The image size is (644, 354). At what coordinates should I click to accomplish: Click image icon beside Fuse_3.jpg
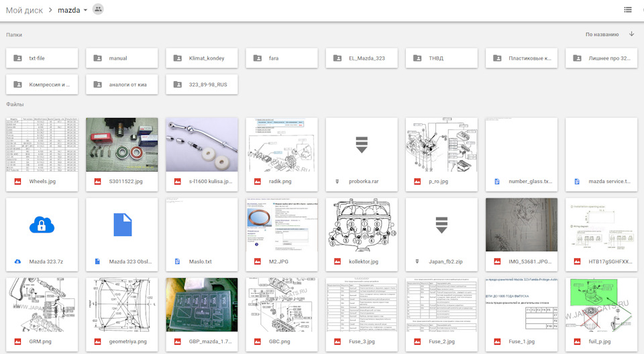(337, 341)
